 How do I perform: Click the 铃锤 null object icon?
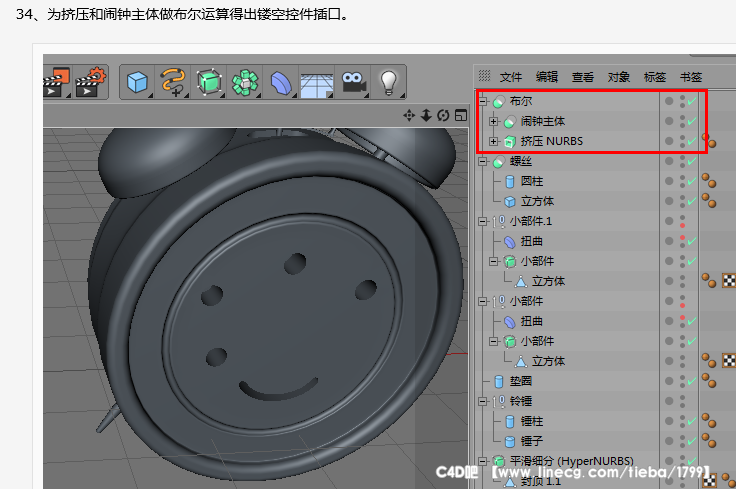pyautogui.click(x=501, y=401)
